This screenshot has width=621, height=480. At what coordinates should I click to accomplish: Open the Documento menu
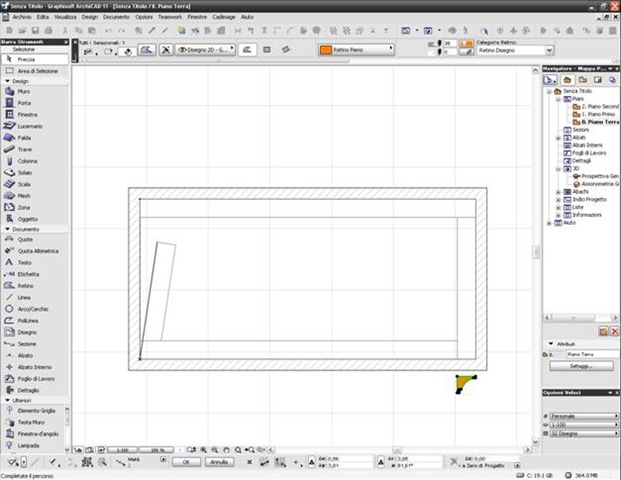click(x=116, y=17)
